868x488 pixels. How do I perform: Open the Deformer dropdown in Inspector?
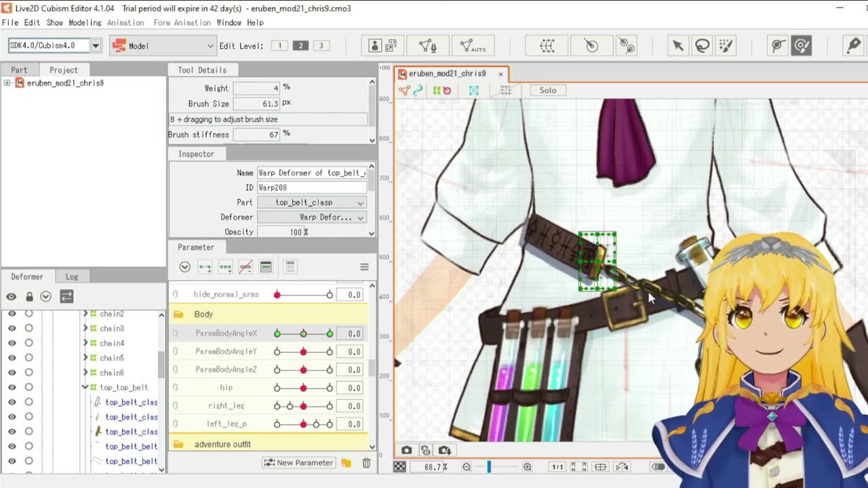click(x=312, y=218)
